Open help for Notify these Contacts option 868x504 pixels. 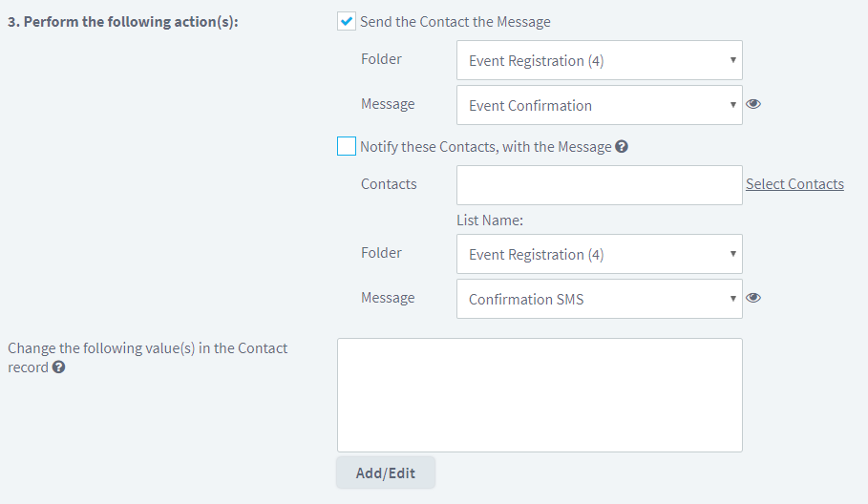pyautogui.click(x=622, y=147)
